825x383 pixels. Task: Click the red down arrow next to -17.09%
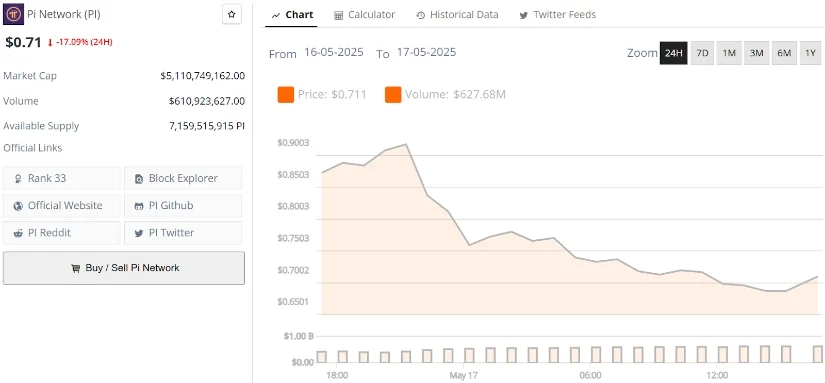(x=50, y=43)
